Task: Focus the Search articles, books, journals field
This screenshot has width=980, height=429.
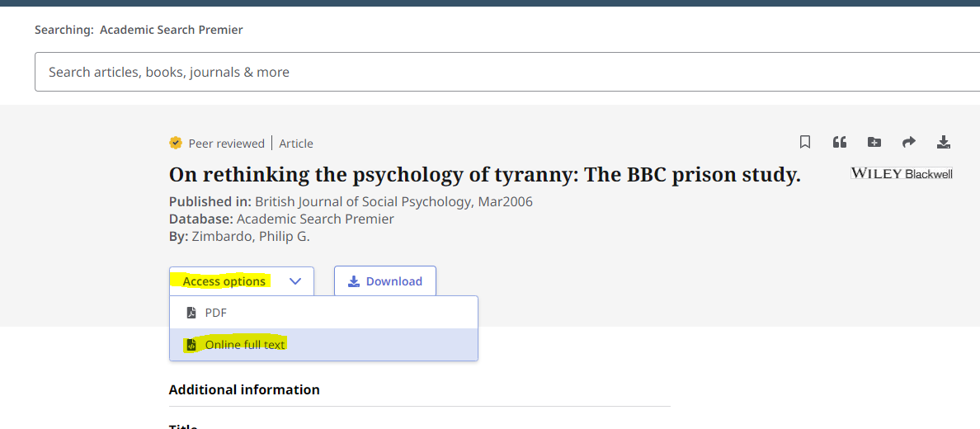Action: point(495,72)
